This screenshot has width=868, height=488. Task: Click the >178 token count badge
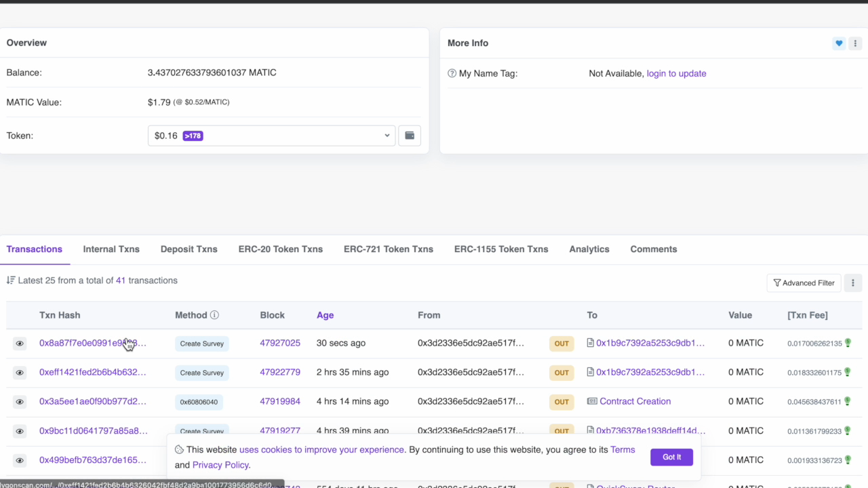tap(193, 136)
